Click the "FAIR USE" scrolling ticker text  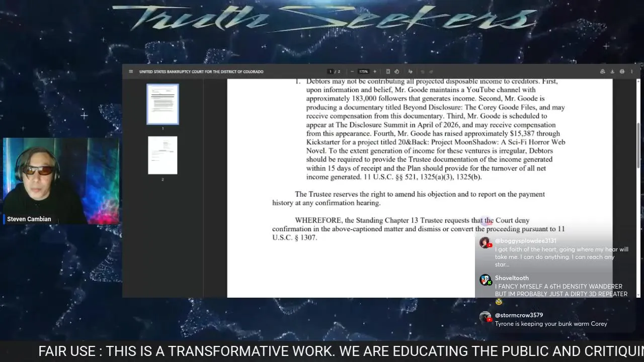tap(341, 351)
